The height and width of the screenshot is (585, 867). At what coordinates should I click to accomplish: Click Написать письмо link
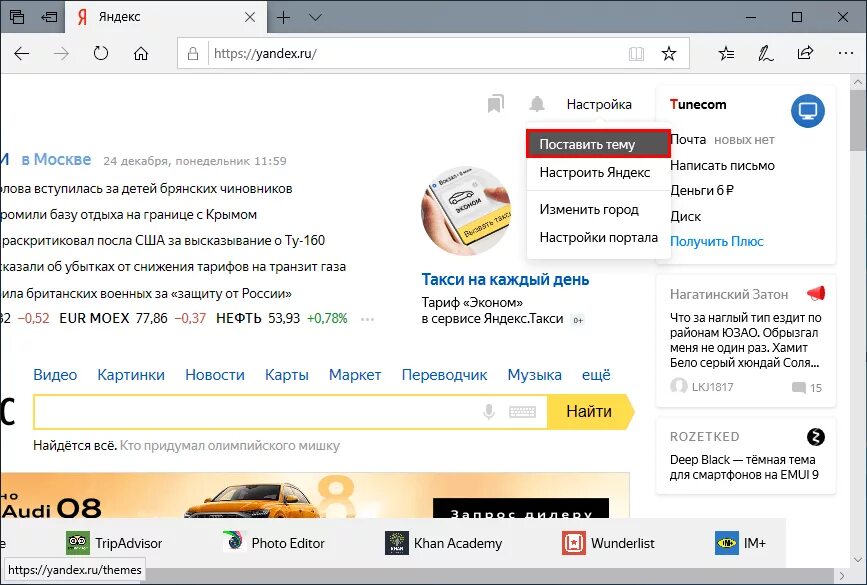[x=722, y=165]
